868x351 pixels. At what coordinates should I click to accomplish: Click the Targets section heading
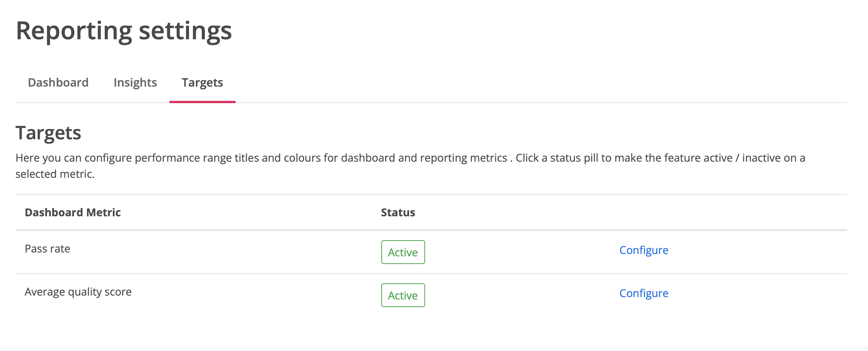click(x=48, y=133)
